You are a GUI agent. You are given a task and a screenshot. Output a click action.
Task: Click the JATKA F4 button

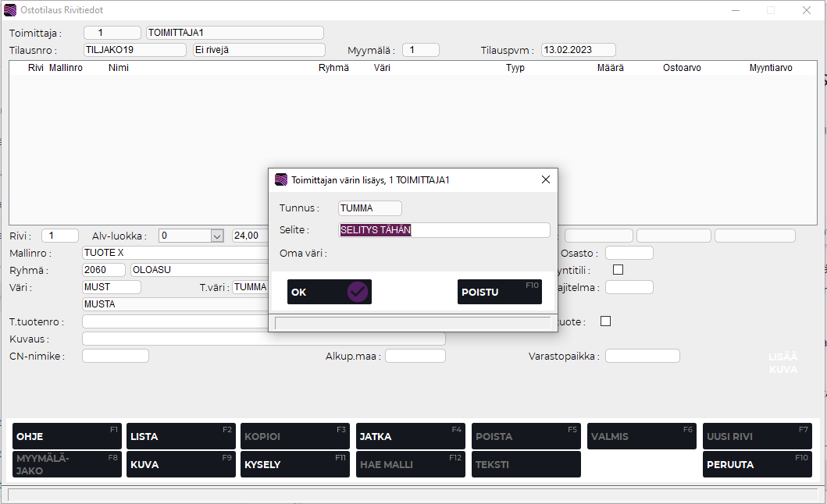pos(410,436)
